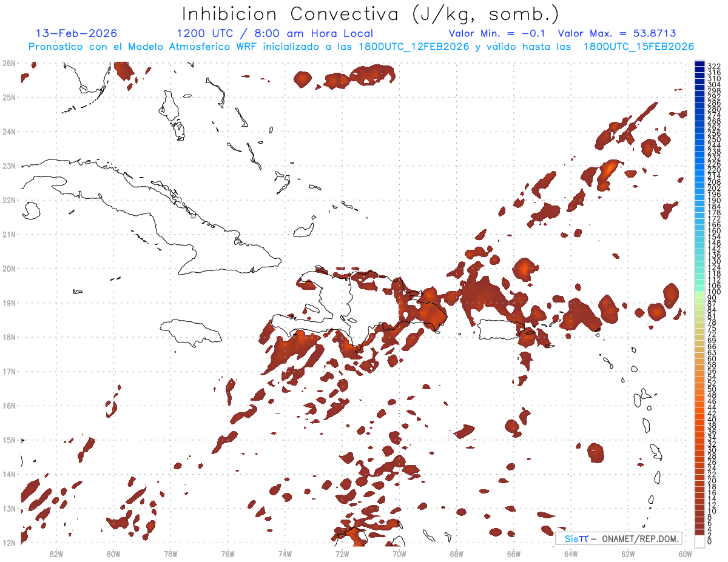Screen dimensions: 728x562
Task: Click latitude label "18N"
Action: (x=8, y=337)
